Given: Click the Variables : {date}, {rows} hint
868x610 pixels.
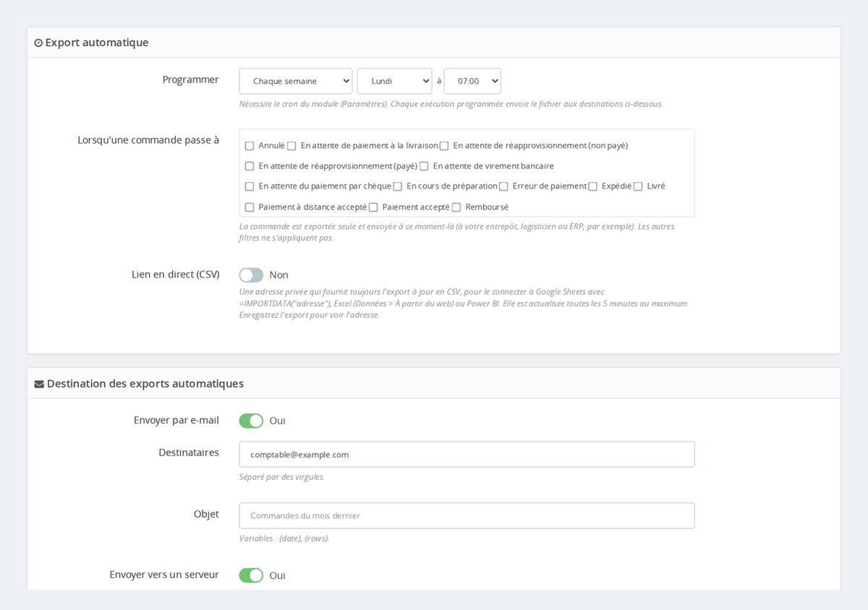Looking at the screenshot, I should click(284, 538).
